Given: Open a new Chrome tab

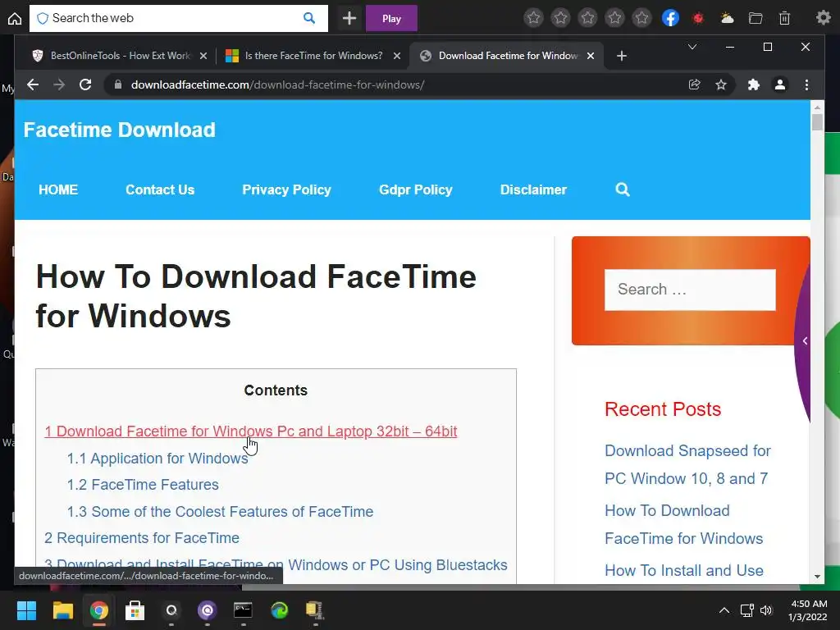Looking at the screenshot, I should point(622,56).
